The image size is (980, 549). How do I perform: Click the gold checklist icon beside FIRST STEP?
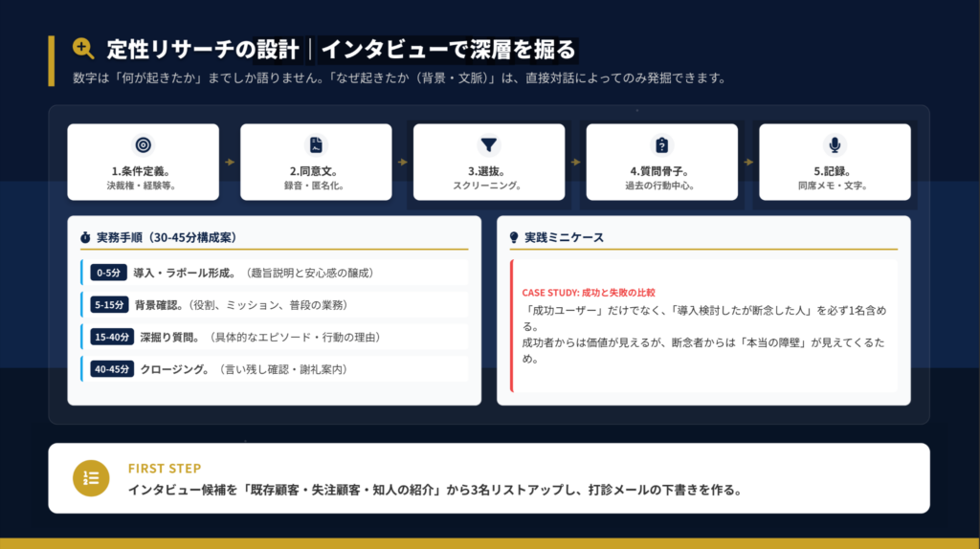(x=92, y=478)
